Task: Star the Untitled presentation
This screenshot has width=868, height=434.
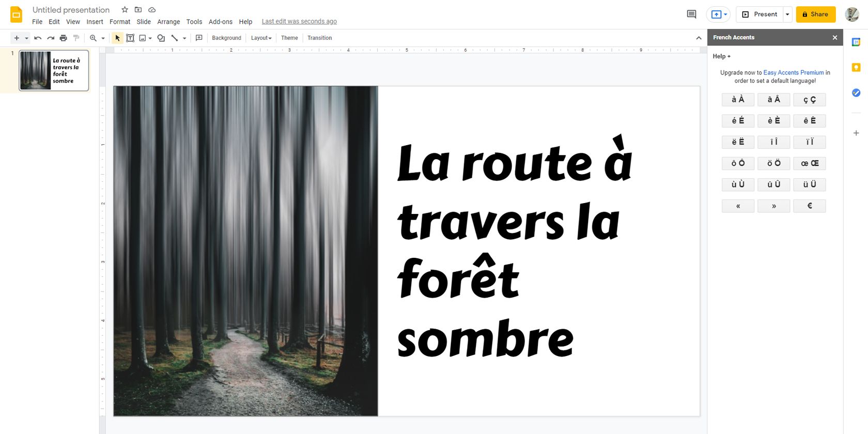Action: pos(125,10)
